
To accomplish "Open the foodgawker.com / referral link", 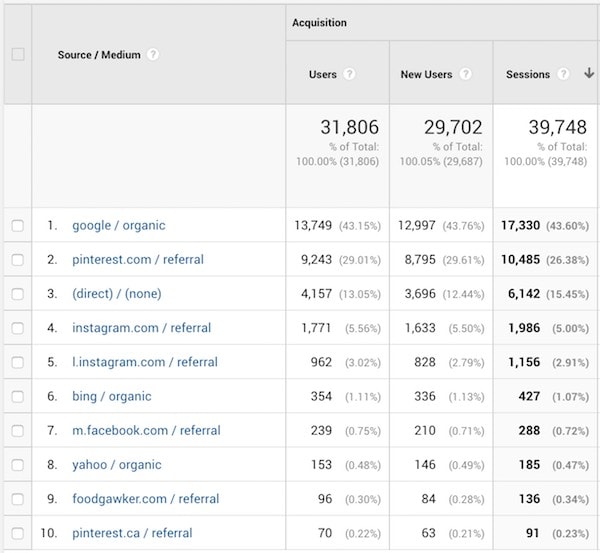I will (x=146, y=499).
